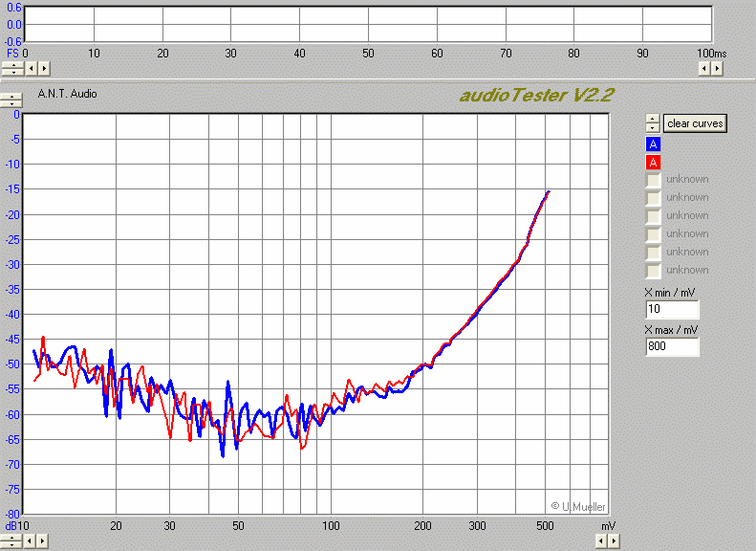This screenshot has width=756, height=551.
Task: Click the 100ms time axis label
Action: click(712, 53)
